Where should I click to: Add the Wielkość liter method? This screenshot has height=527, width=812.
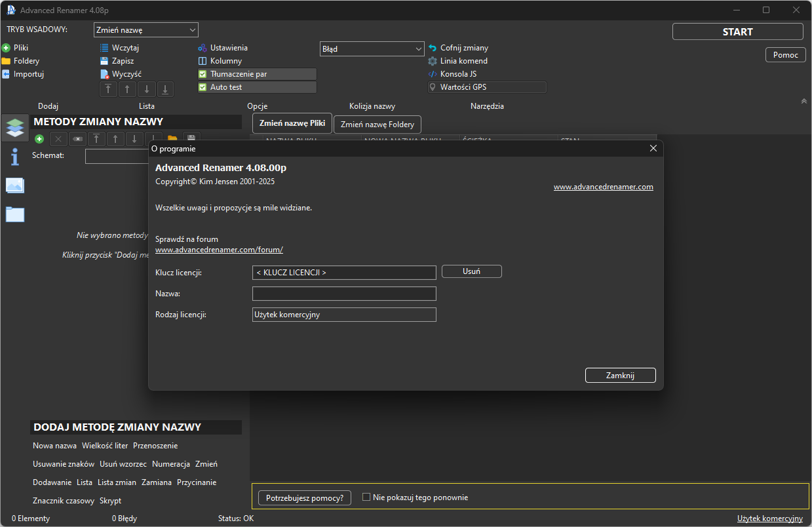(105, 446)
